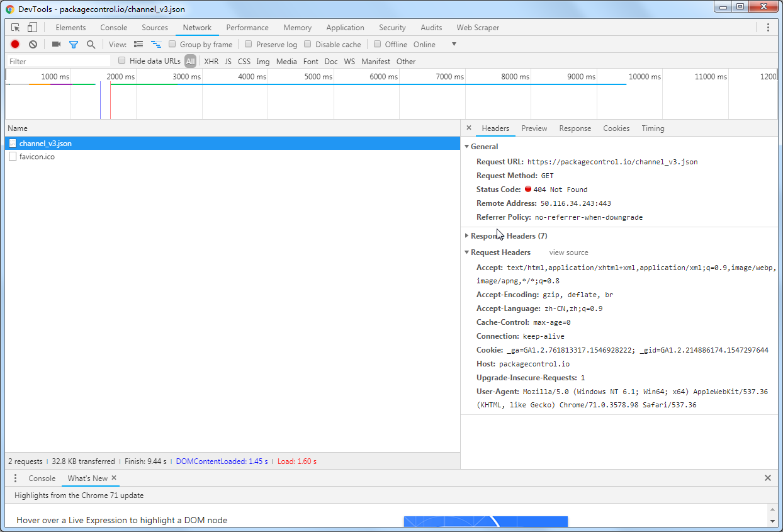The width and height of the screenshot is (783, 532).
Task: Check Hide data URLs
Action: [122, 60]
